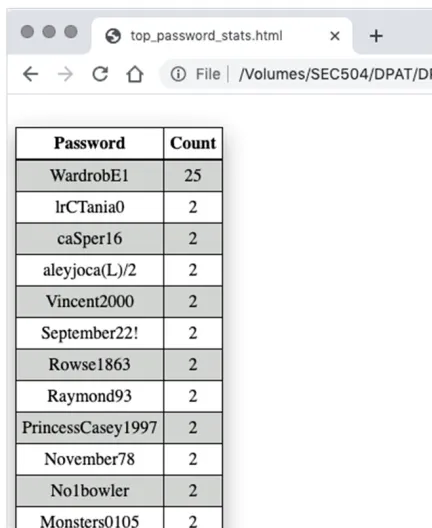Click the count 25 cell
The image size is (432, 528).
pyautogui.click(x=193, y=175)
